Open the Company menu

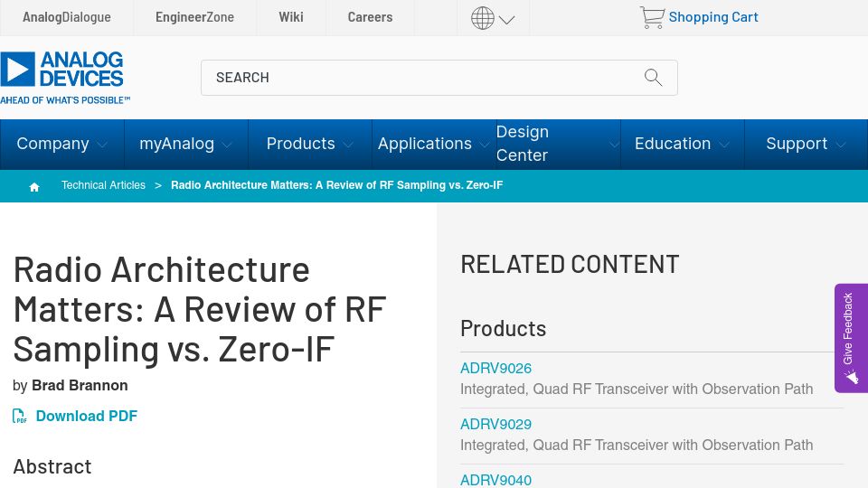click(52, 144)
